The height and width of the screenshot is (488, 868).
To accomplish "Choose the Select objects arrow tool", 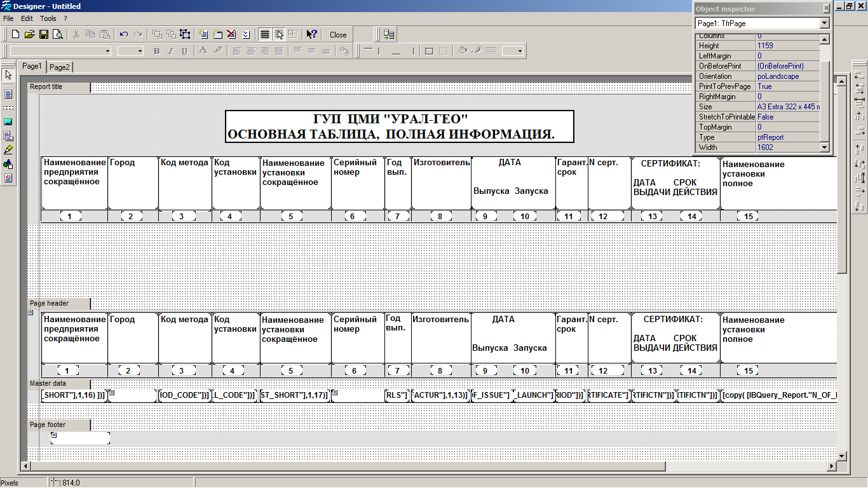I will coord(8,75).
